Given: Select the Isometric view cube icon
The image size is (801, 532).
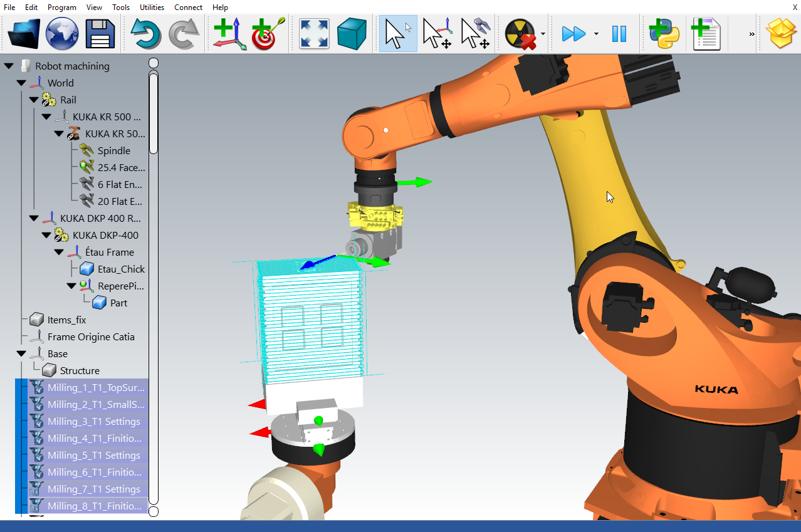Looking at the screenshot, I should [x=352, y=33].
